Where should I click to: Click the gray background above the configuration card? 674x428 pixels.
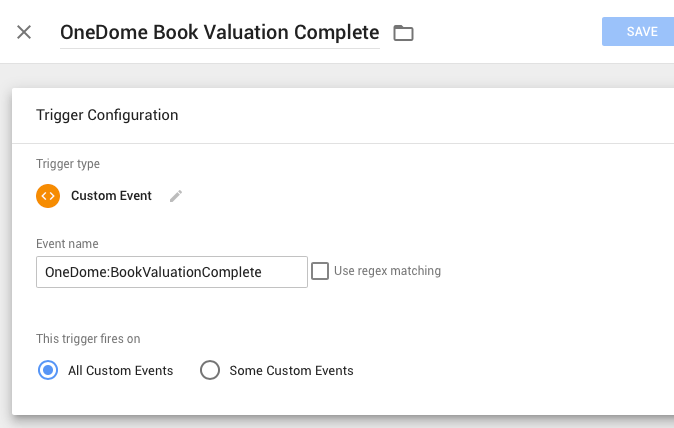pyautogui.click(x=337, y=76)
